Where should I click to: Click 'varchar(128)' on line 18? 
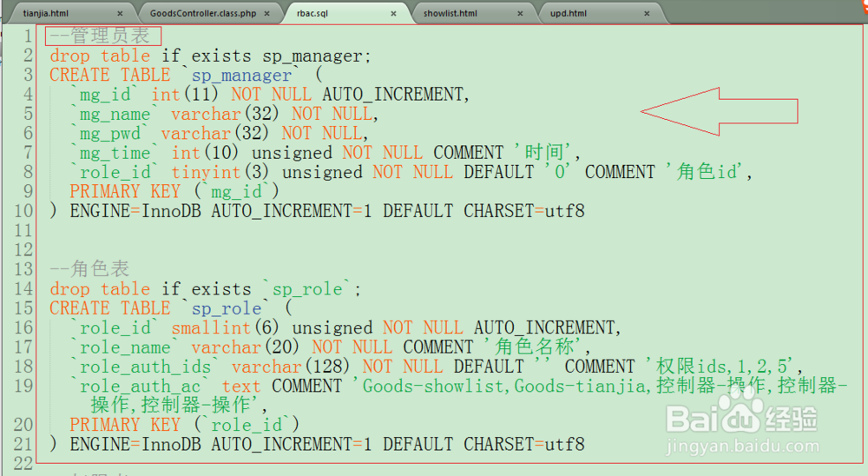(x=291, y=367)
